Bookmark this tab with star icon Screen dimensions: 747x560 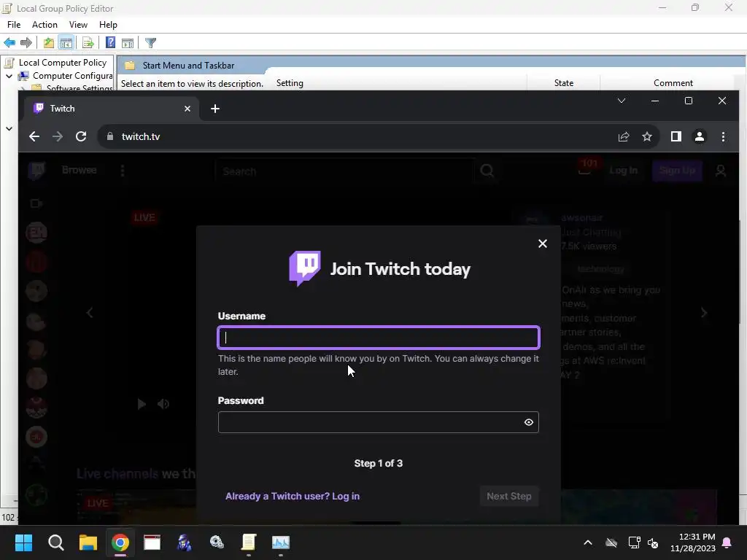[647, 136]
